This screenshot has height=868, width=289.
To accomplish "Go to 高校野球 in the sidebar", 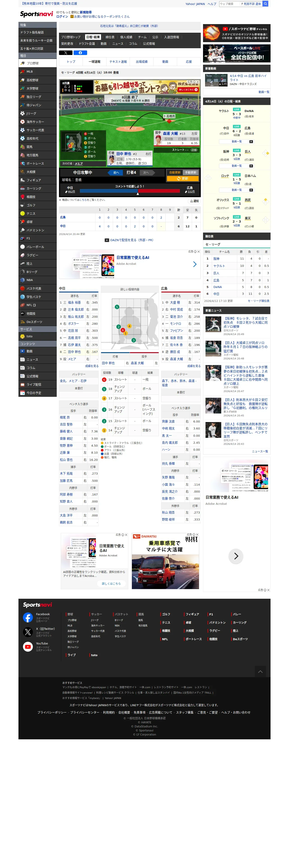I will (x=37, y=80).
